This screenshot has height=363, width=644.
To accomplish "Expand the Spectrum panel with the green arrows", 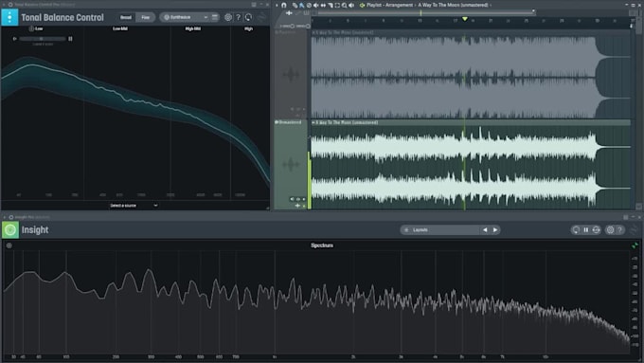I will pyautogui.click(x=635, y=245).
